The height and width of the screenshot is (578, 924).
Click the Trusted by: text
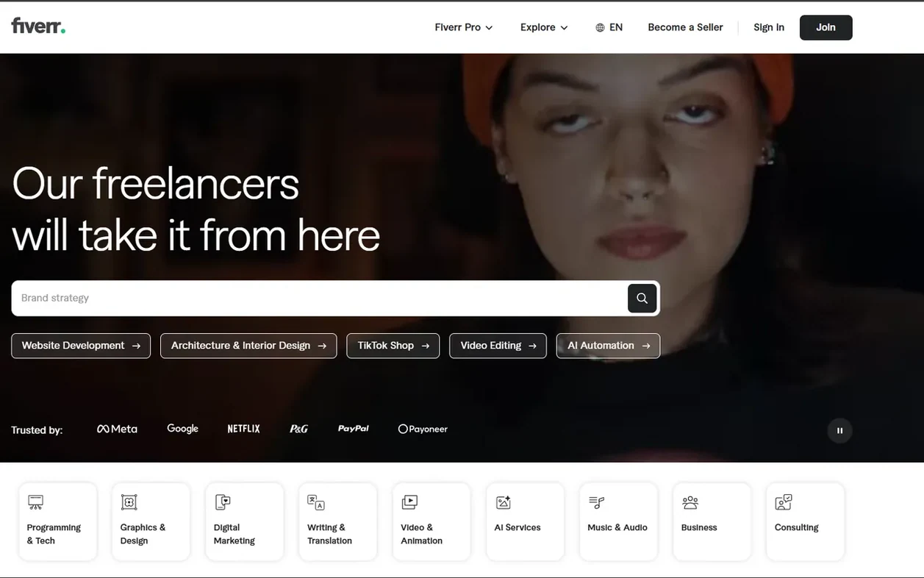pos(37,430)
